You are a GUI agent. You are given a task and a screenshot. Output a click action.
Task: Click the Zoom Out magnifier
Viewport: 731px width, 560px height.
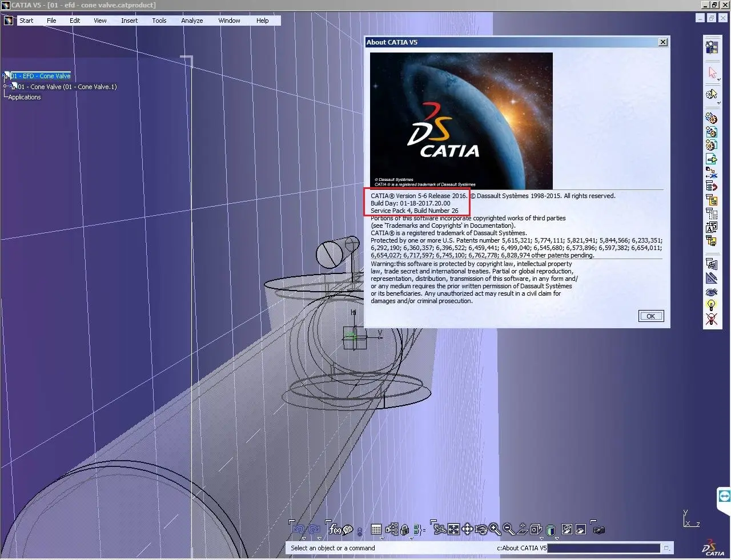point(508,530)
